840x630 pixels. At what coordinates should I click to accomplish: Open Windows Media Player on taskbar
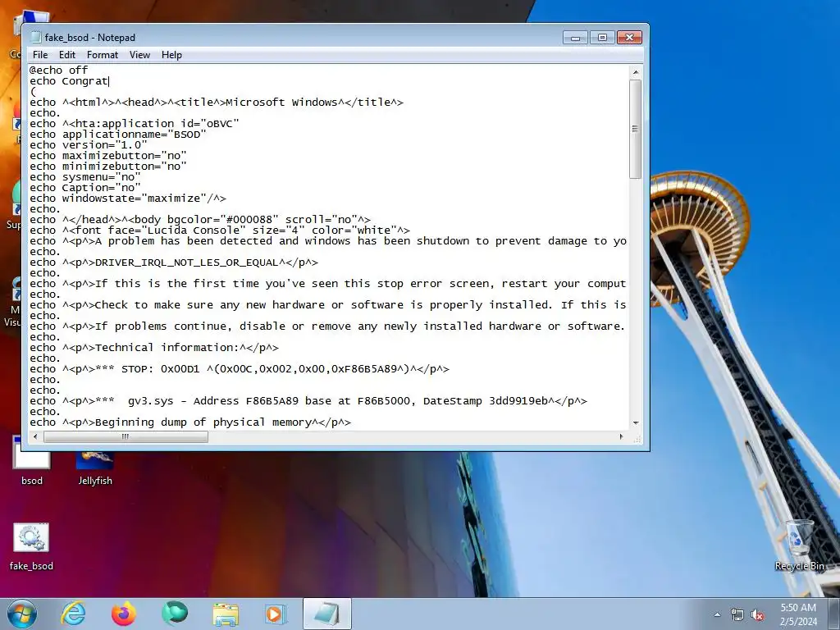(x=276, y=614)
